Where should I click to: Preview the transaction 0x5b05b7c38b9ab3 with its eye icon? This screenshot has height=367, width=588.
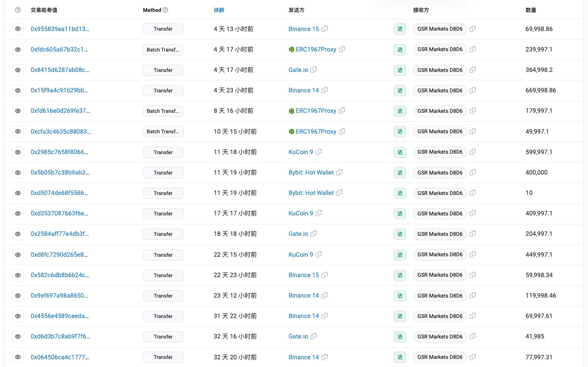click(18, 172)
